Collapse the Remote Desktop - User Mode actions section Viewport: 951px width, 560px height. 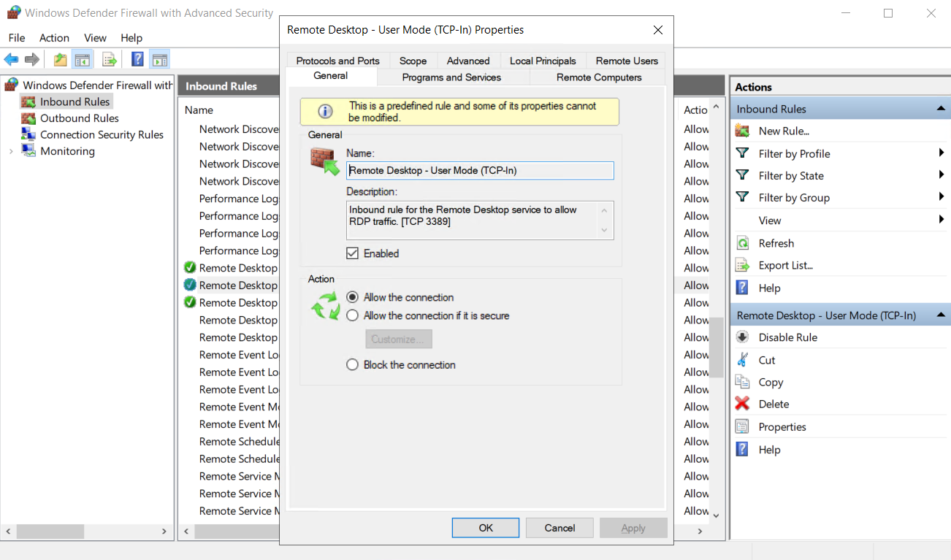click(x=942, y=315)
